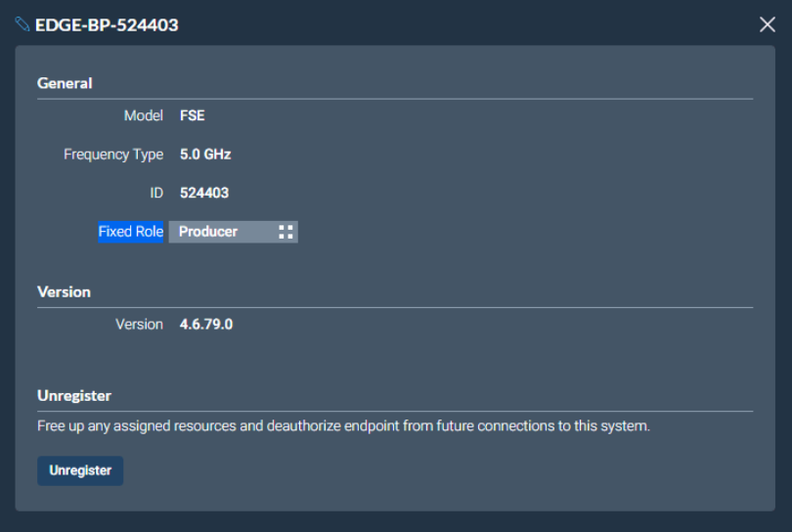The image size is (792, 532).
Task: Click the highlighted Fixed Role label
Action: tap(131, 232)
